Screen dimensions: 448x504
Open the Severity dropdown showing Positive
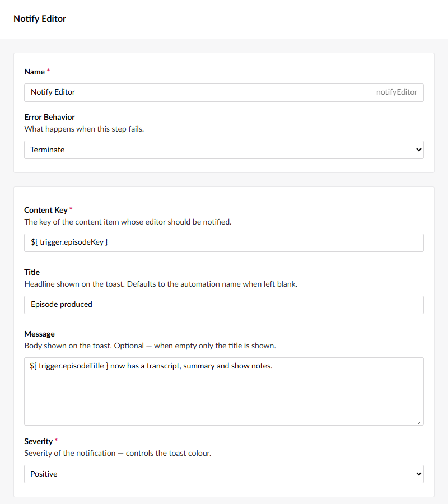[x=223, y=474]
